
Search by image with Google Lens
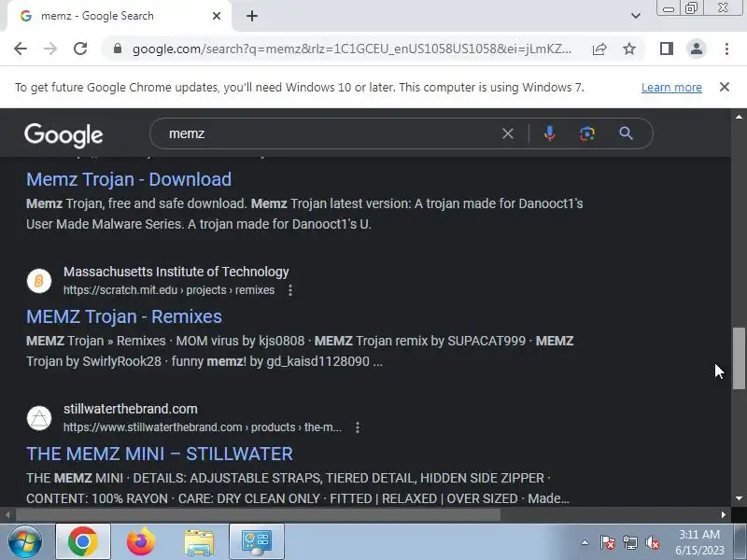click(587, 133)
